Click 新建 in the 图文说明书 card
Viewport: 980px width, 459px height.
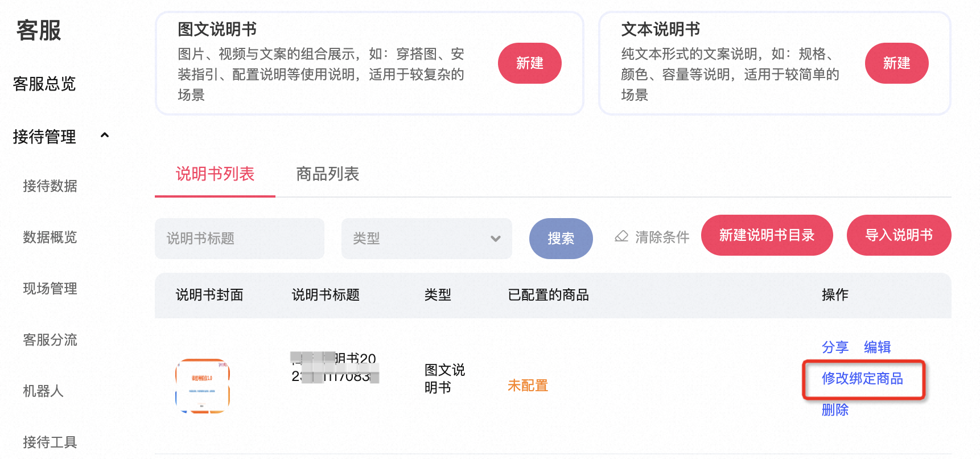(530, 63)
